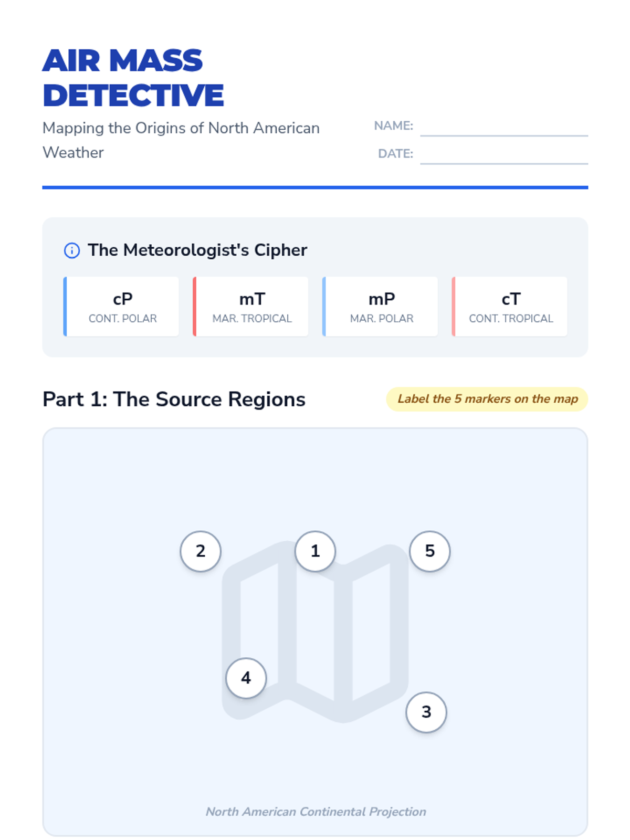Select map marker number 5
The width and height of the screenshot is (630, 840).
point(430,551)
